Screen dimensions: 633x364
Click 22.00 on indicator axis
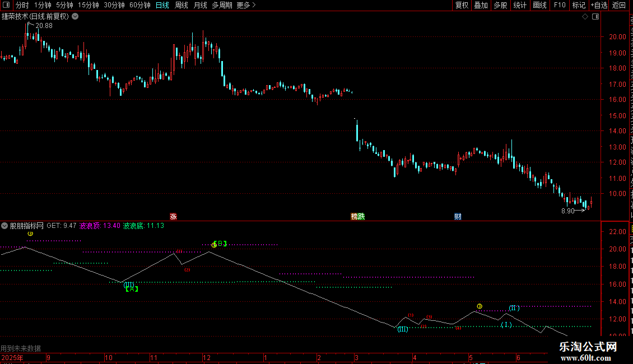(x=618, y=232)
